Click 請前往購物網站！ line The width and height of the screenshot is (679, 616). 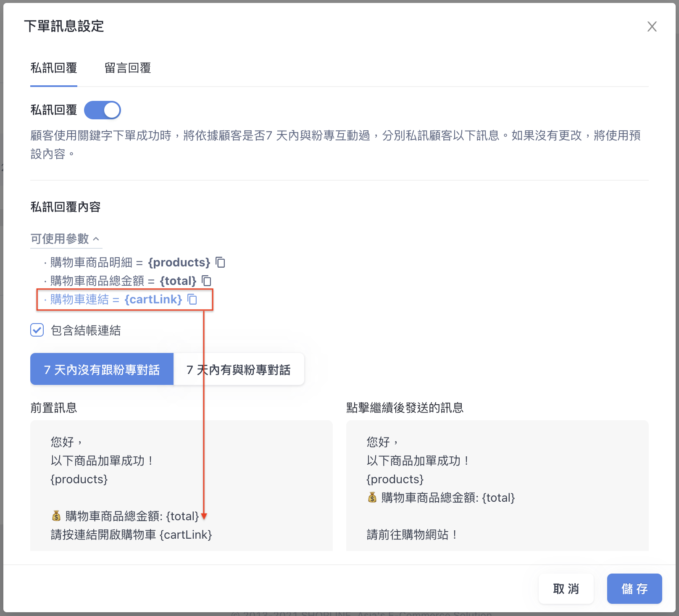(412, 534)
